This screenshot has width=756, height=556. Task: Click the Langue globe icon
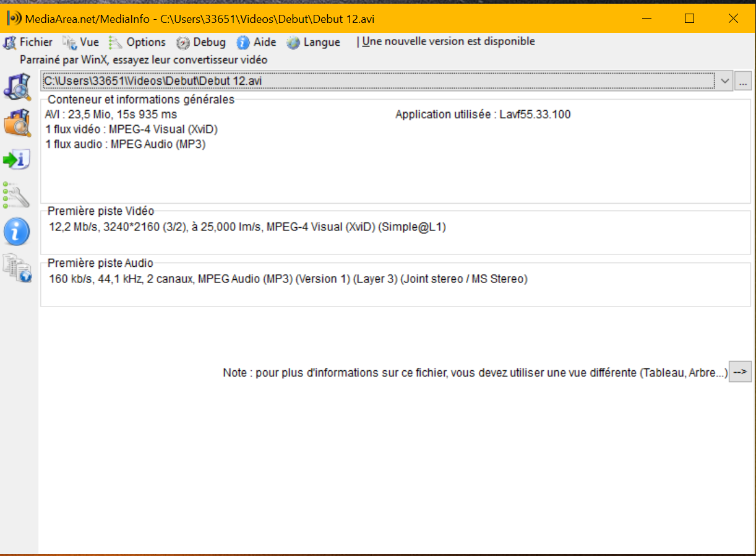293,43
